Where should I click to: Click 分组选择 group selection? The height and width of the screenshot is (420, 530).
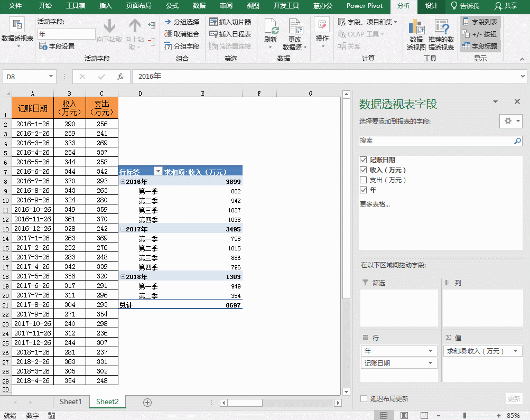tap(182, 22)
